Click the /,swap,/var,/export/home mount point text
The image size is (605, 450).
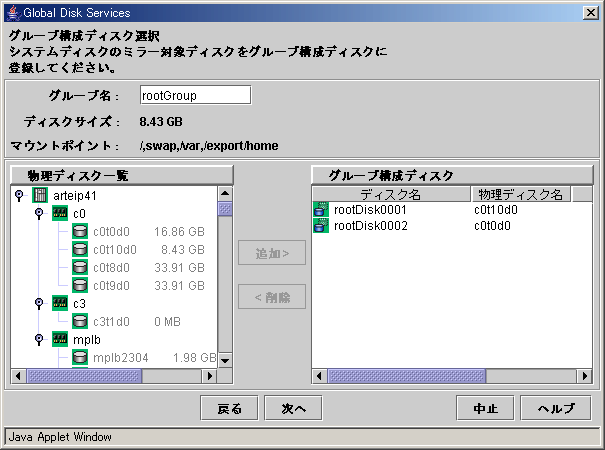click(209, 145)
